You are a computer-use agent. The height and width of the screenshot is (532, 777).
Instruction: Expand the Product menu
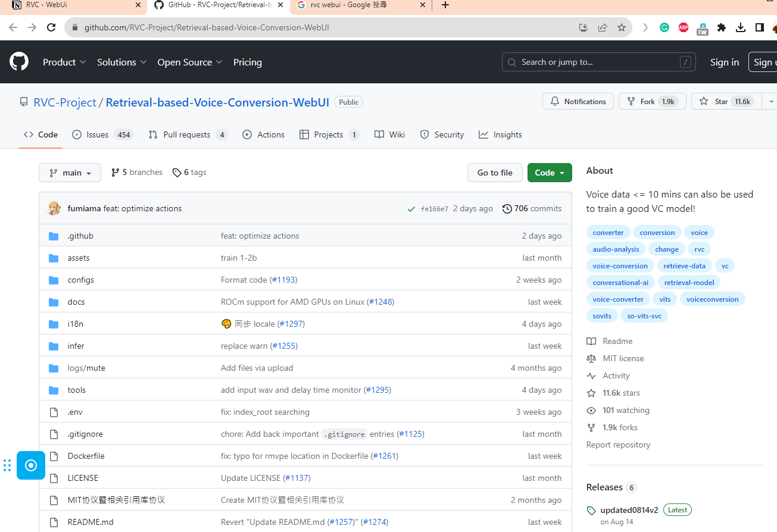coord(64,62)
